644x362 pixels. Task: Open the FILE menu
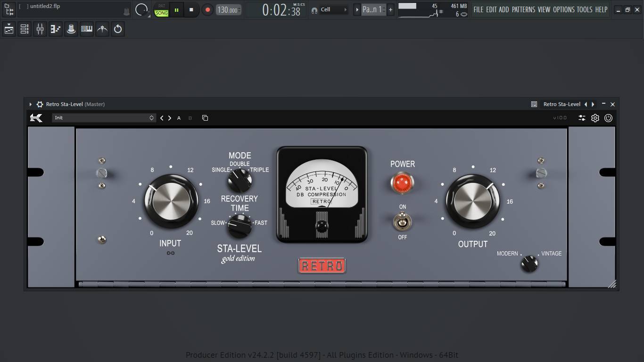coord(479,9)
